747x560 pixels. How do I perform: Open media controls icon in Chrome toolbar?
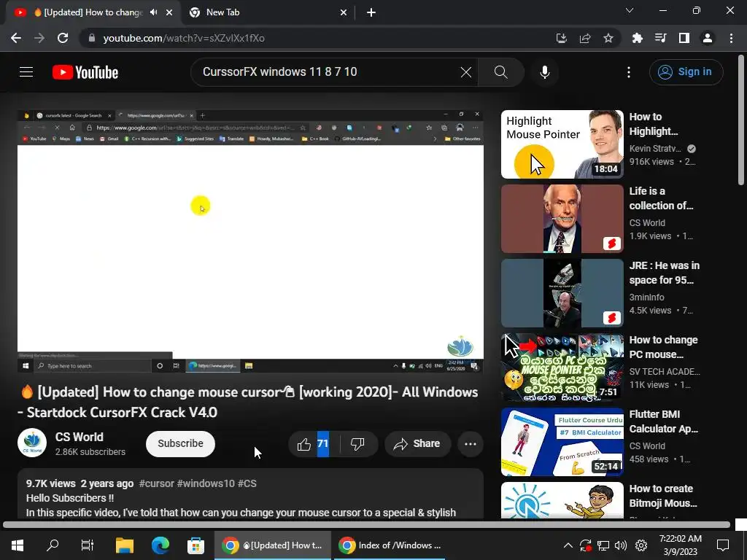(660, 38)
